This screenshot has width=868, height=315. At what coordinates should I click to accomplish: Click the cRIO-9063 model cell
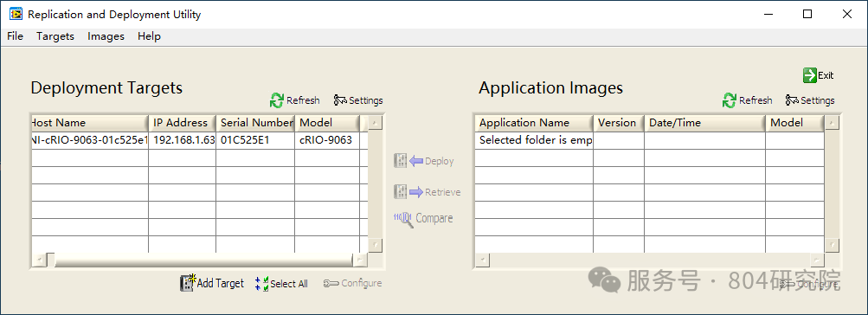(x=327, y=140)
